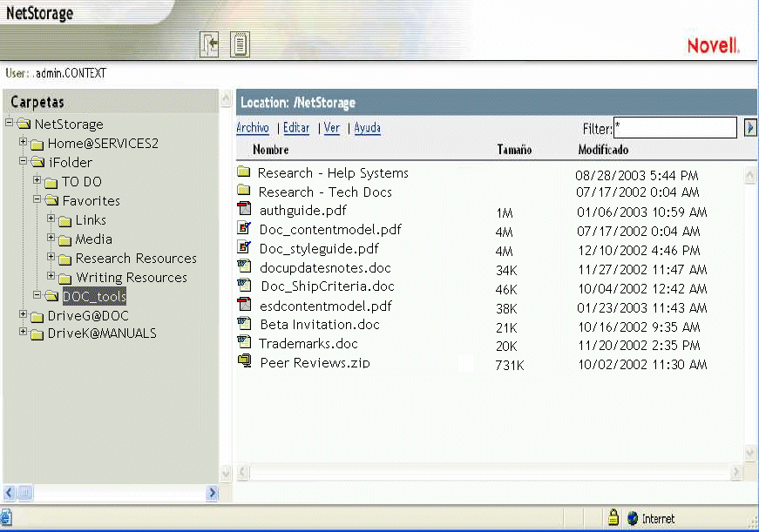Click the Home@SERVICES2 folder icon in tree
The height and width of the screenshot is (532, 759).
click(37, 145)
